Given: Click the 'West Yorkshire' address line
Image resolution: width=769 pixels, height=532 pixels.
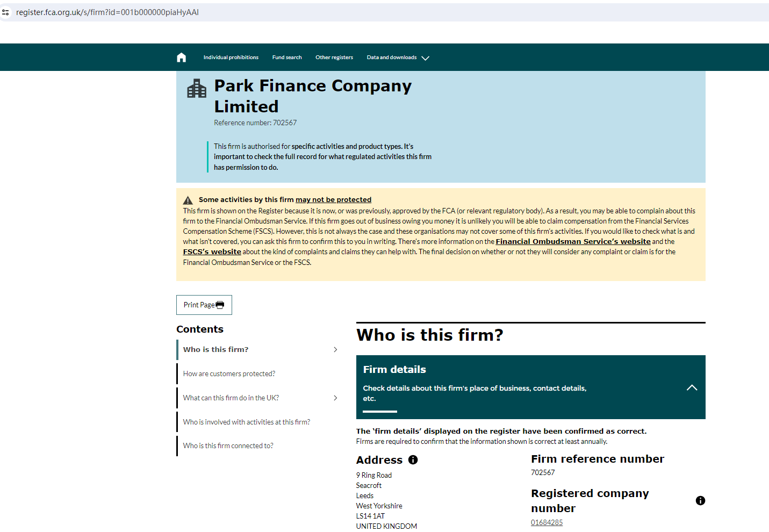Looking at the screenshot, I should (x=379, y=506).
